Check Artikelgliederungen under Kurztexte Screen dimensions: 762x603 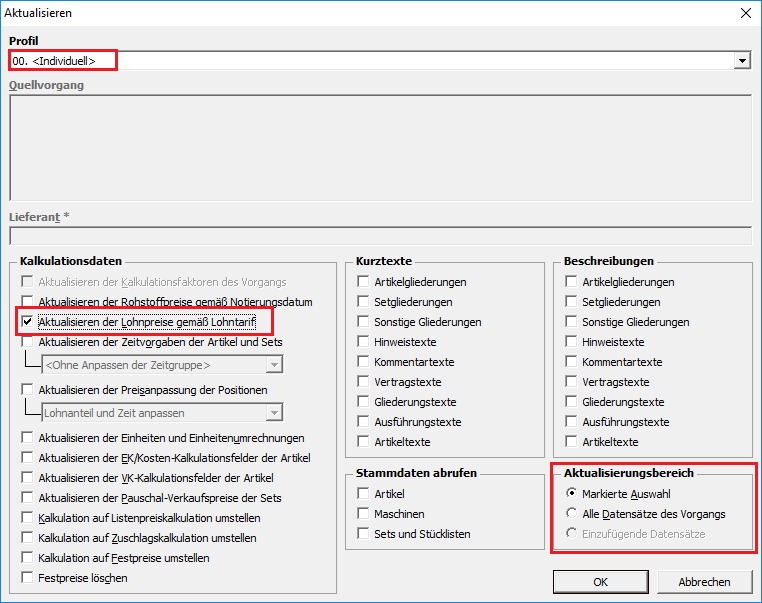click(364, 282)
